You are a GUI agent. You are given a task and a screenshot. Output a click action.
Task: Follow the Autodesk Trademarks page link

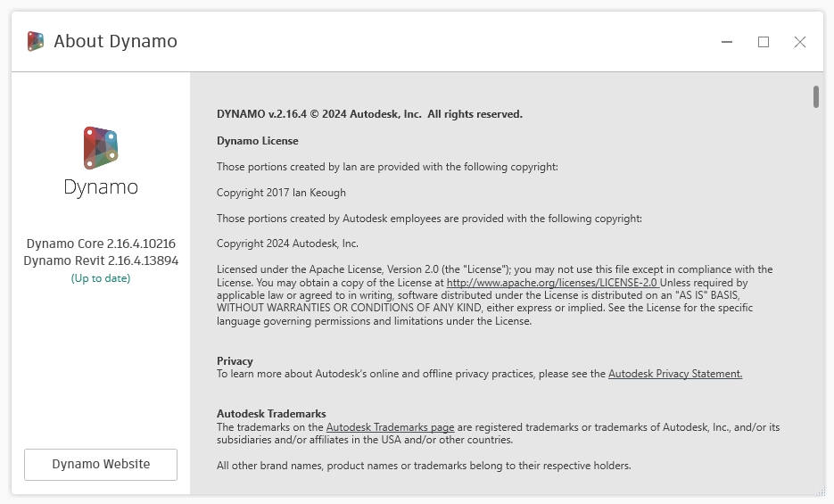click(390, 427)
